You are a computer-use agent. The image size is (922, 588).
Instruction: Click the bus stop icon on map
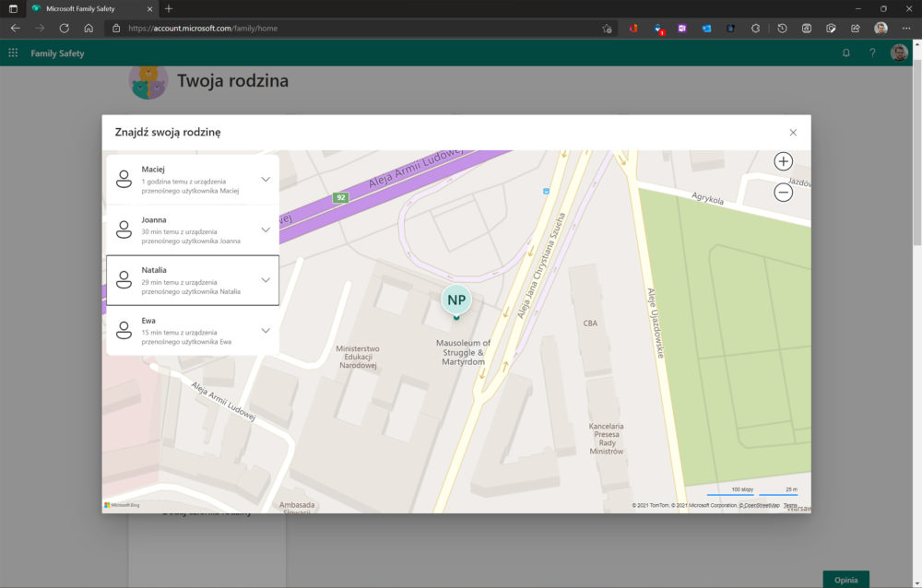(x=546, y=191)
